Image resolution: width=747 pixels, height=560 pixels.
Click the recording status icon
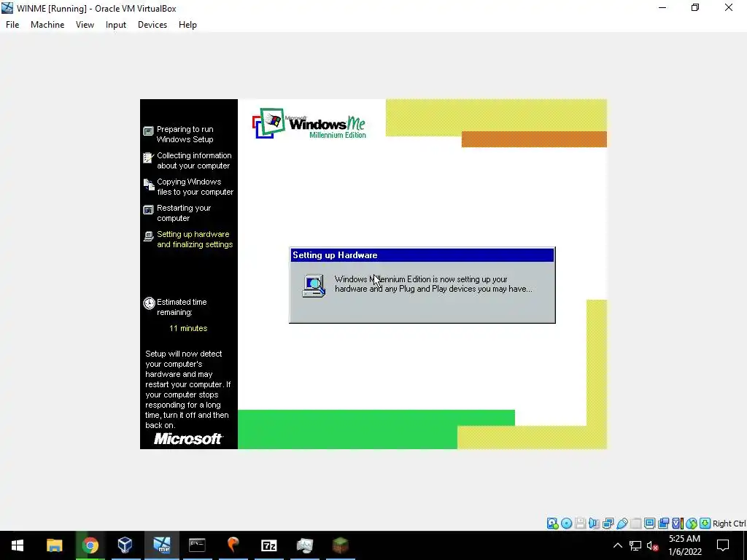[663, 524]
